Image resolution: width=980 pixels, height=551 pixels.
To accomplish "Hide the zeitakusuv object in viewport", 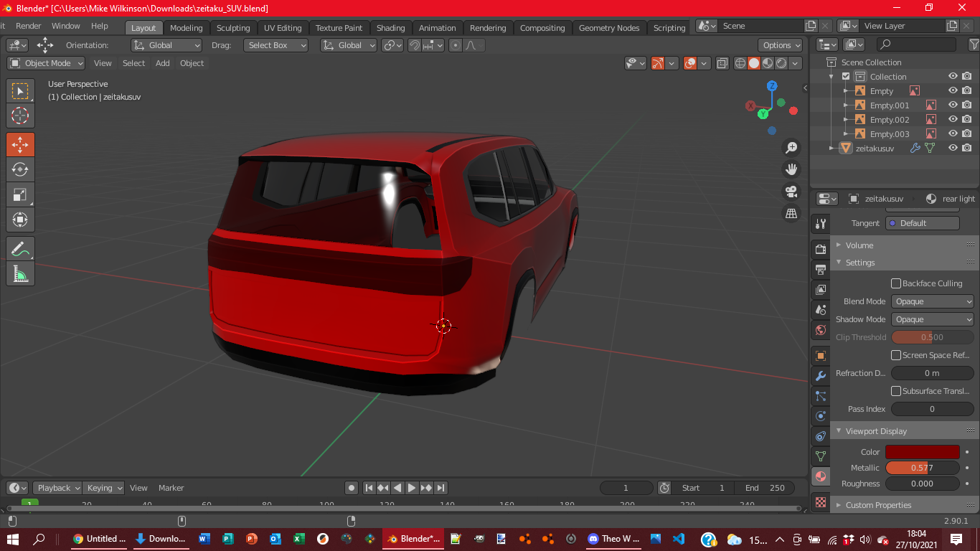I will [953, 148].
